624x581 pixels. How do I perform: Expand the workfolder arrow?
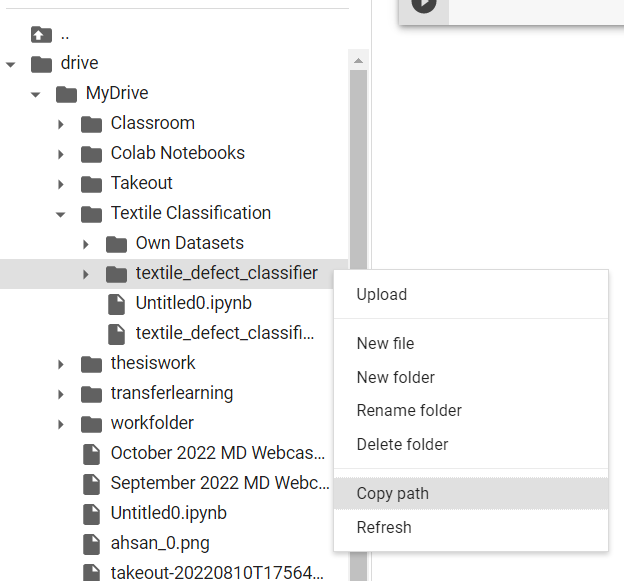(60, 424)
